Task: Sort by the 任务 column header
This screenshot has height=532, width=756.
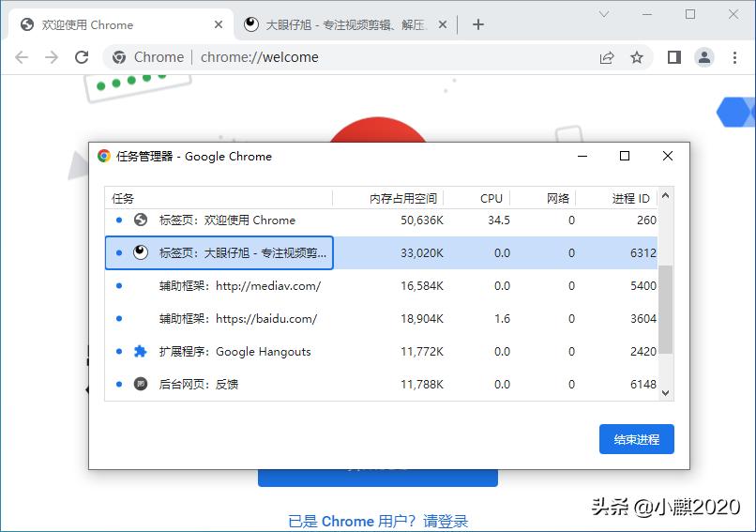Action: [x=219, y=198]
